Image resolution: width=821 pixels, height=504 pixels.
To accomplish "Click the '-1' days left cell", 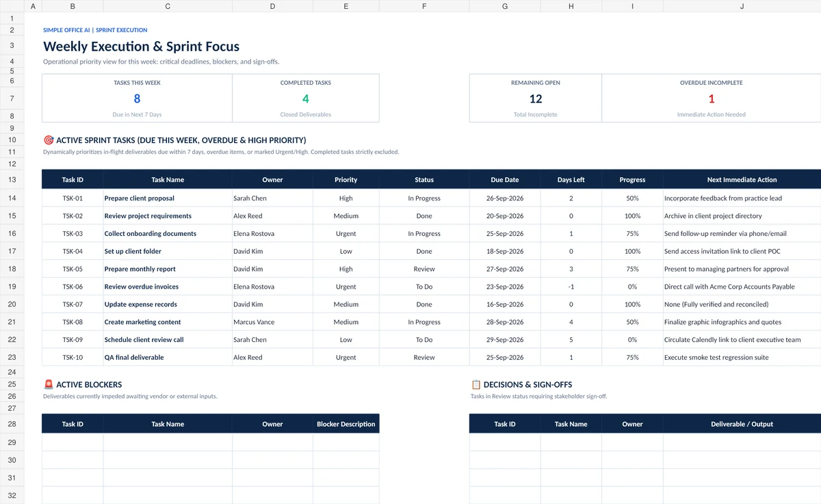I will pos(571,287).
